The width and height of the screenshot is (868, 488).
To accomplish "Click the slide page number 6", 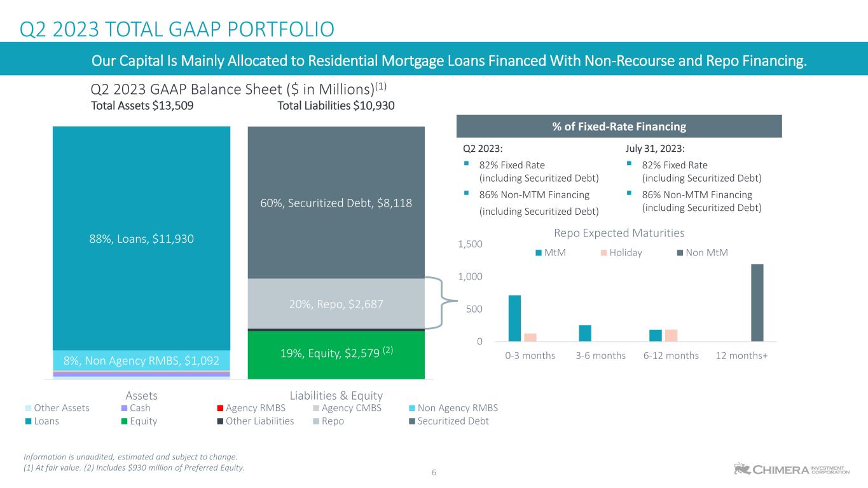I will (434, 472).
